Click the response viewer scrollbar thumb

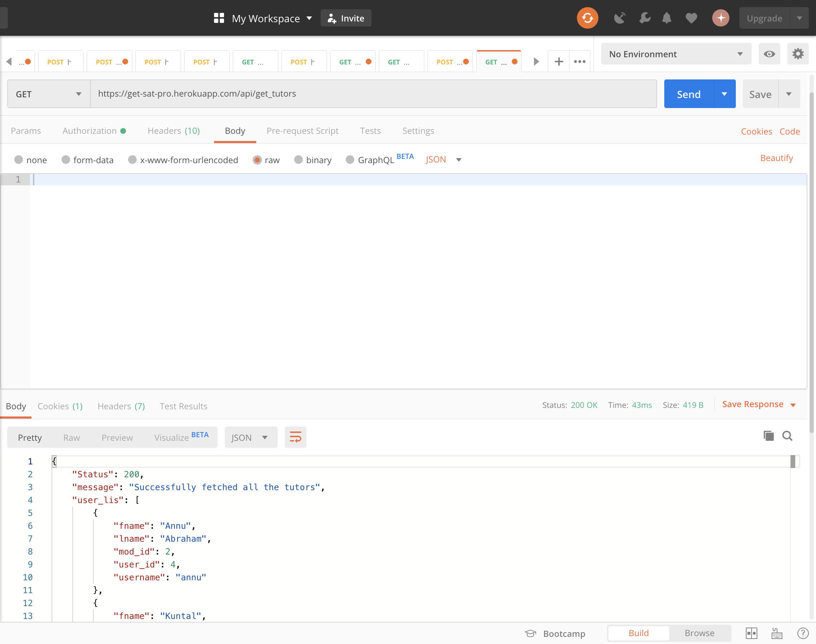tap(793, 462)
